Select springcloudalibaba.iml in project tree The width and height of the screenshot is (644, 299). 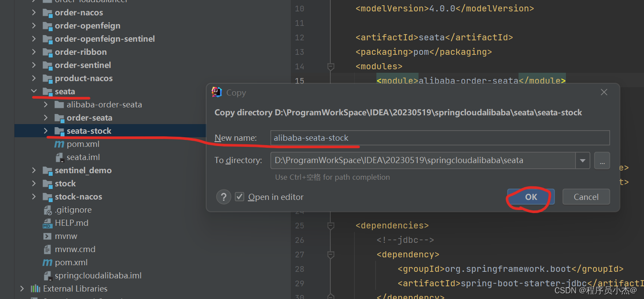pyautogui.click(x=98, y=276)
